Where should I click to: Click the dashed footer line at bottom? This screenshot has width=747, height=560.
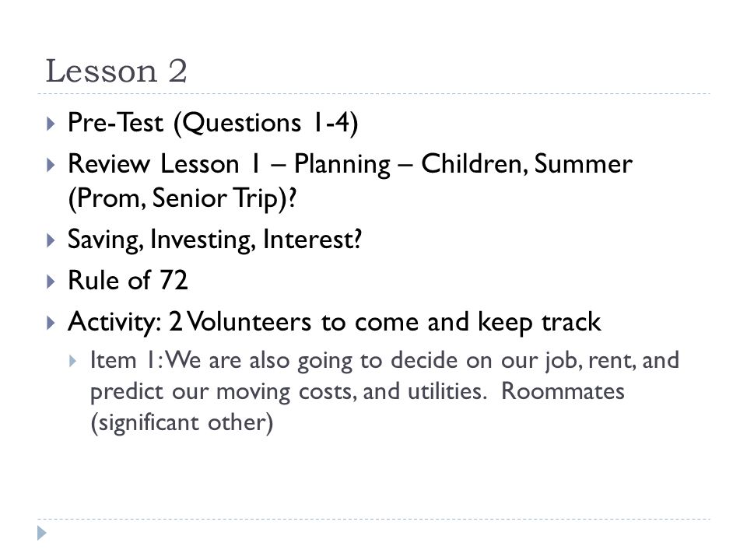(373, 519)
